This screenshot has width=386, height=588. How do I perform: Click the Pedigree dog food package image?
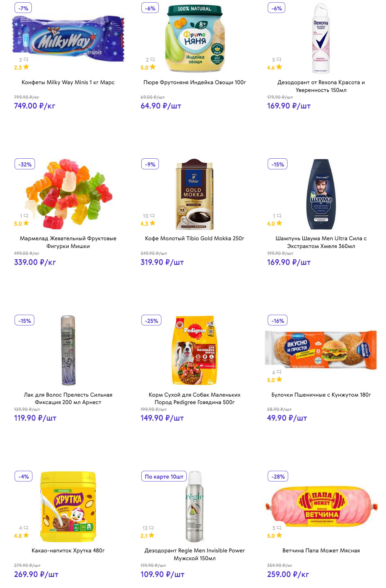(x=194, y=350)
